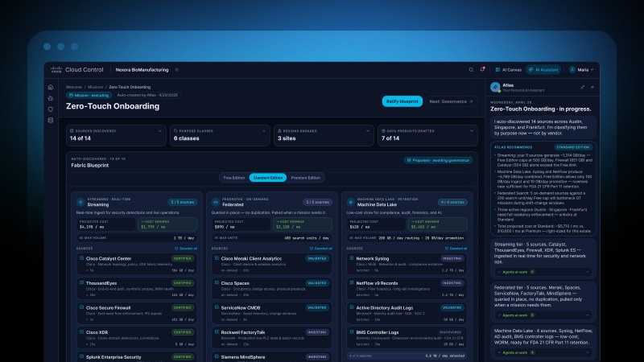Viewport: 644px width, 362px height.
Task: Open the database icon in sidebar
Action: (x=51, y=120)
